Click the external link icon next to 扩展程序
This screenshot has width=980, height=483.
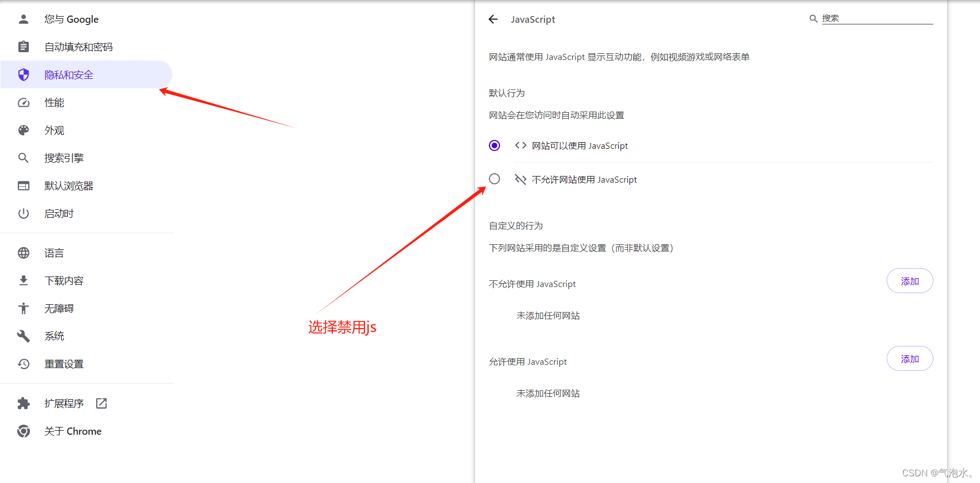tap(101, 403)
